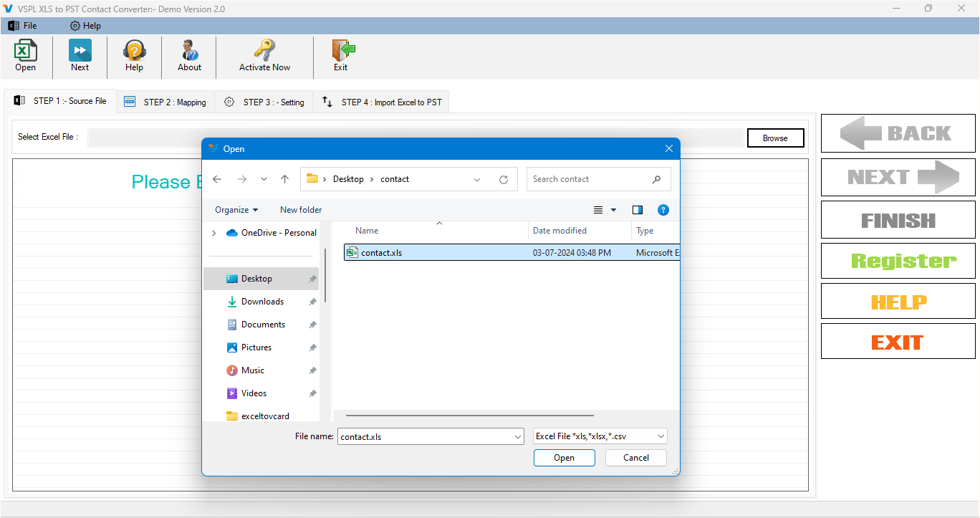This screenshot has height=518, width=980.
Task: Switch to STEP 2 Mapping tab
Action: click(165, 102)
